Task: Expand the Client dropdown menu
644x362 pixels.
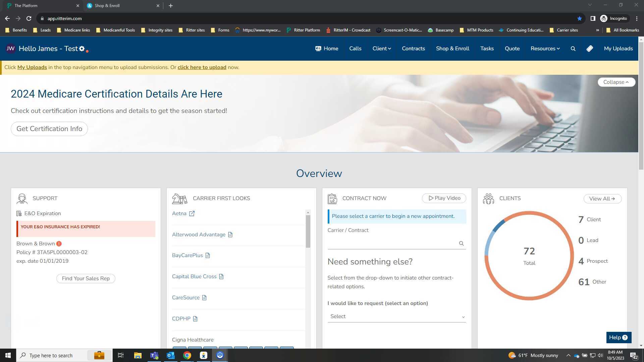Action: point(381,49)
